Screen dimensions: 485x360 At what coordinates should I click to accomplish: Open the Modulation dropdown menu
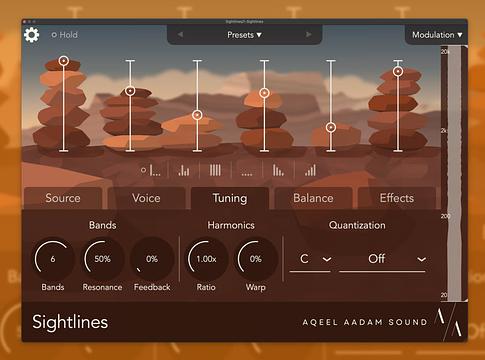(437, 35)
